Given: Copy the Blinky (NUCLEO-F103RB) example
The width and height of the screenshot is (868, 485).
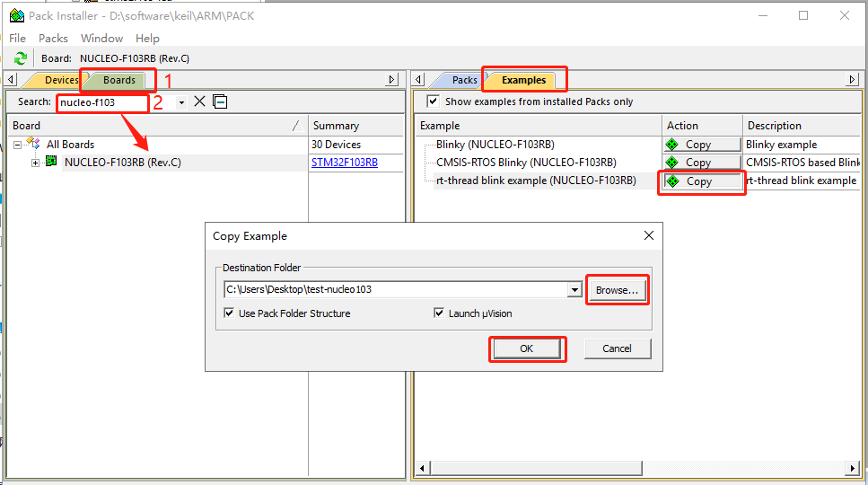Looking at the screenshot, I should pyautogui.click(x=702, y=145).
